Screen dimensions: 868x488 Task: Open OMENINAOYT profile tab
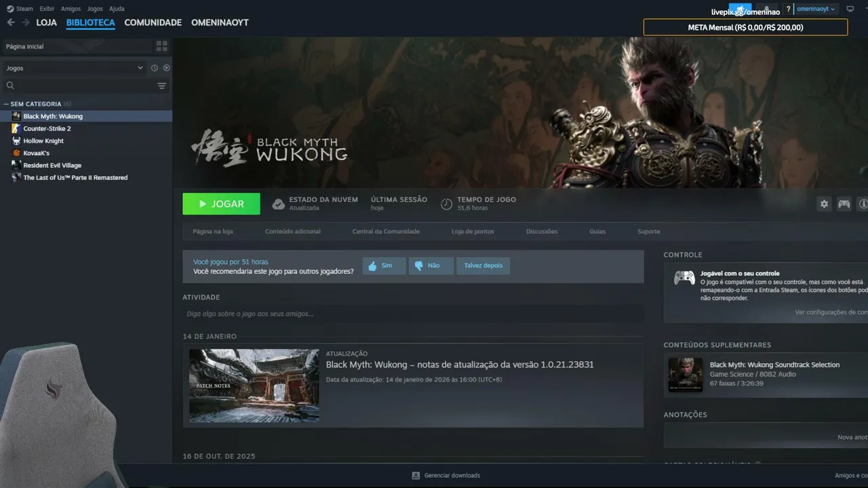pos(220,22)
